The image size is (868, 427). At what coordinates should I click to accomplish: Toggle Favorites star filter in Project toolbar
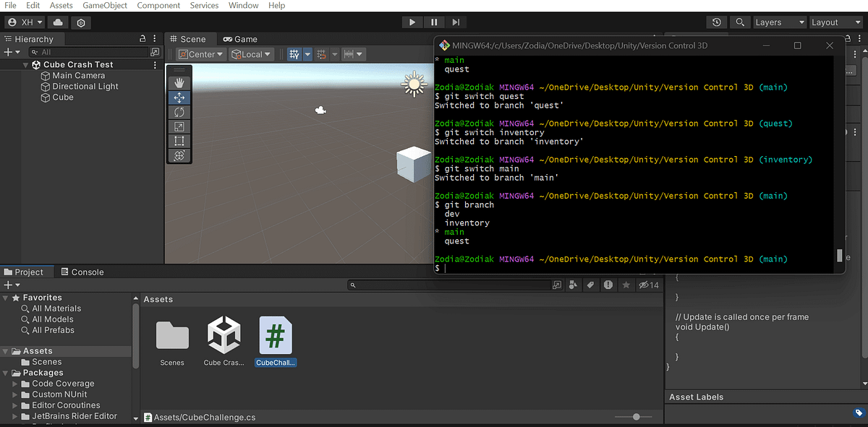coord(626,285)
